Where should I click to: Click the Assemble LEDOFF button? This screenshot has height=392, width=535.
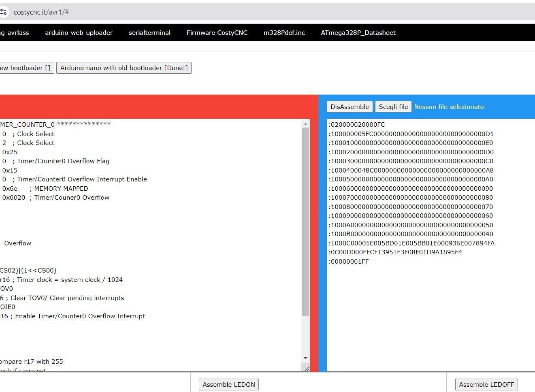(486, 385)
